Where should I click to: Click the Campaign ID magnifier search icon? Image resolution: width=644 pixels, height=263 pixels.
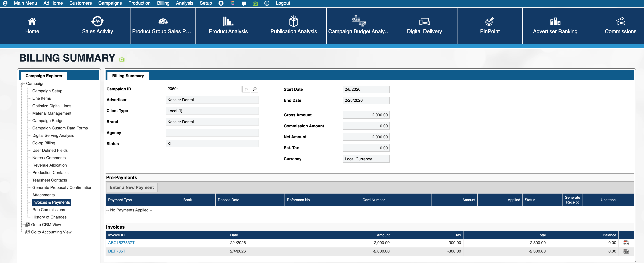click(254, 89)
